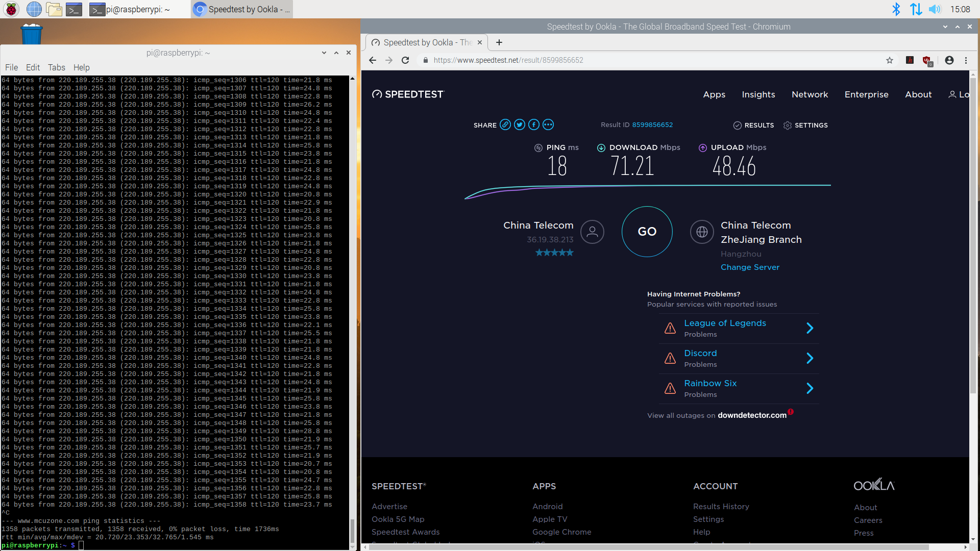Expand the League of Legends problems chevron
Image resolution: width=980 pixels, height=551 pixels.
point(810,328)
